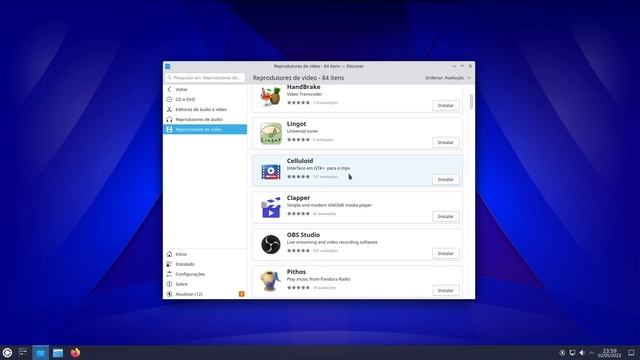This screenshot has width=640, height=360.
Task: Click the Discover window title bar icon
Action: pos(168,66)
